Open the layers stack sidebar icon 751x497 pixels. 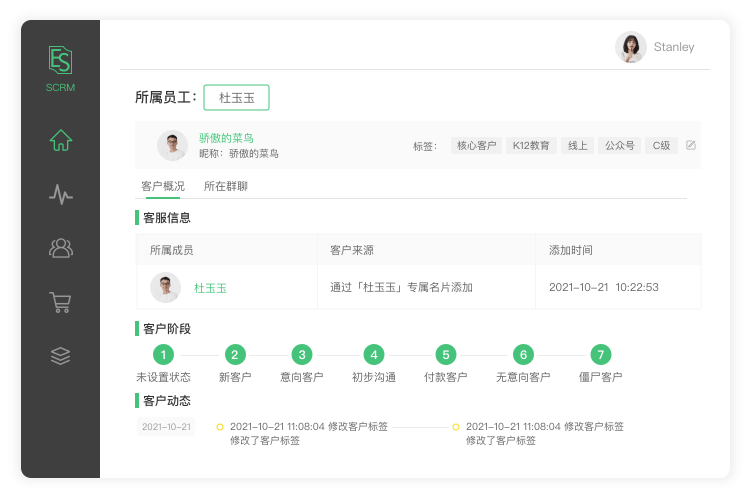tap(61, 356)
